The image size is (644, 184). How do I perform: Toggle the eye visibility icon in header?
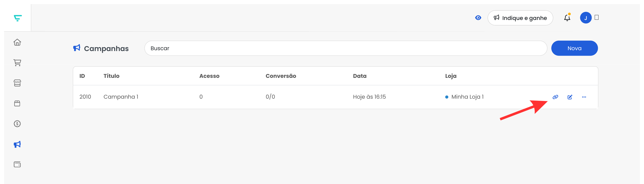478,18
